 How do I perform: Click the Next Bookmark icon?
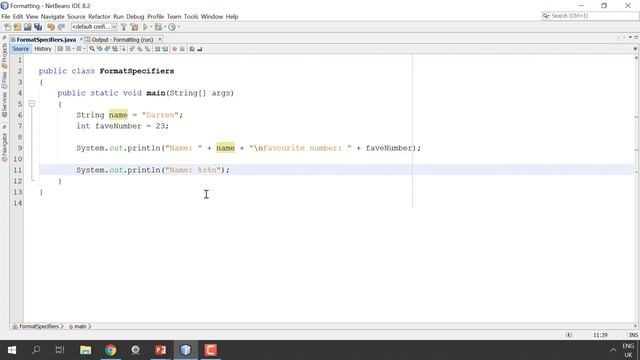point(140,49)
